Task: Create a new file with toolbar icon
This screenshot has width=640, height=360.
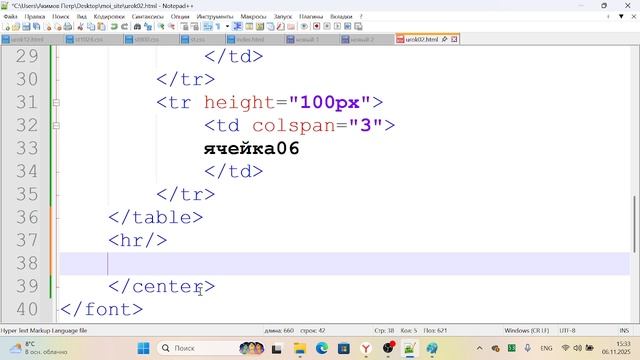Action: click(x=6, y=27)
